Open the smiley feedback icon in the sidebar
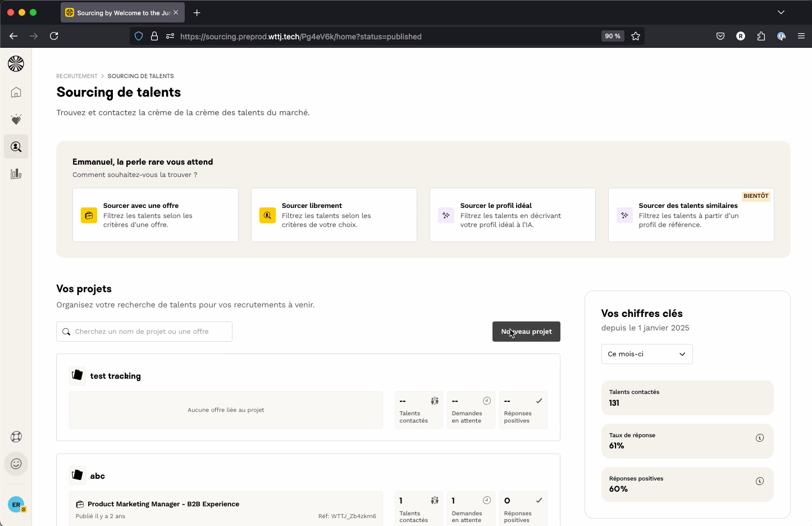812x526 pixels. tap(16, 464)
